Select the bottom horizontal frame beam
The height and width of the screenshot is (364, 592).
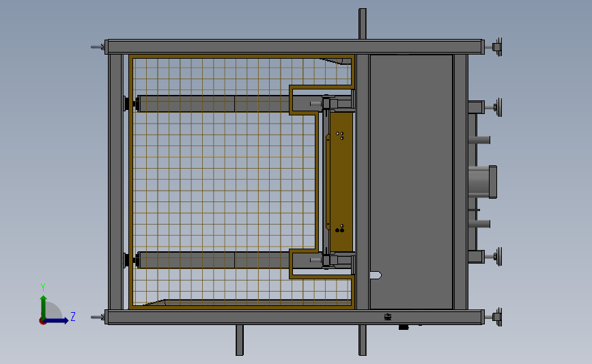(x=294, y=317)
